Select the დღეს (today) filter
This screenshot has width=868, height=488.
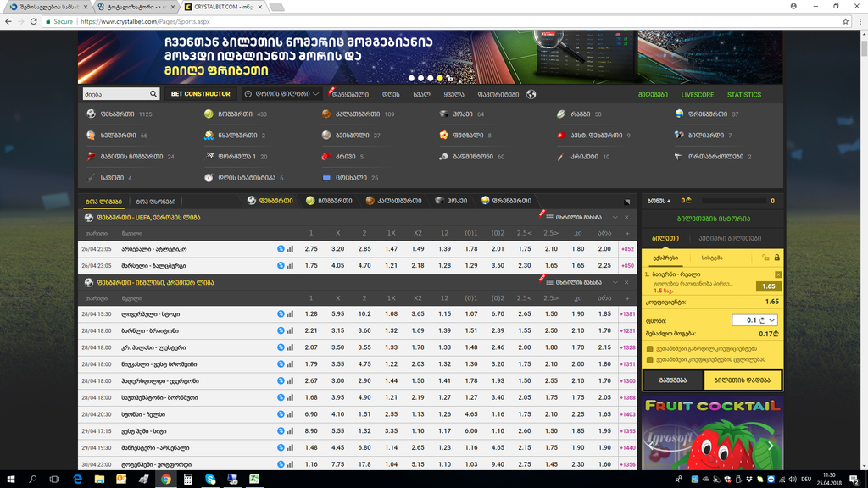(391, 95)
